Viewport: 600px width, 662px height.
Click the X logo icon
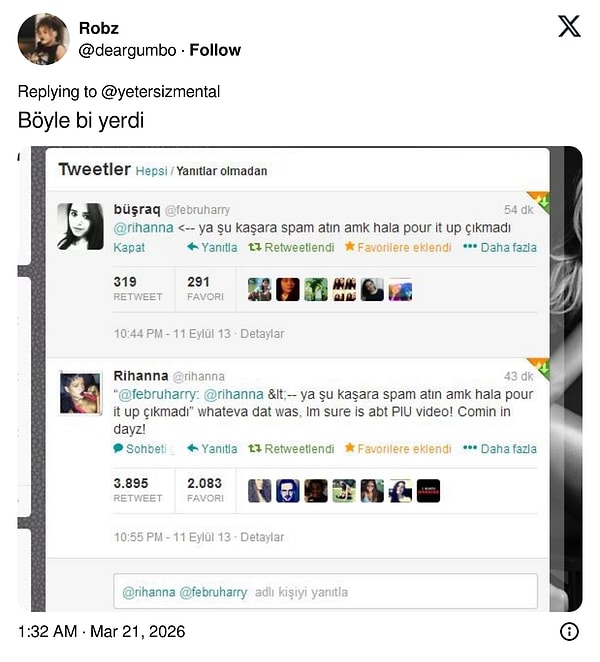tap(569, 26)
